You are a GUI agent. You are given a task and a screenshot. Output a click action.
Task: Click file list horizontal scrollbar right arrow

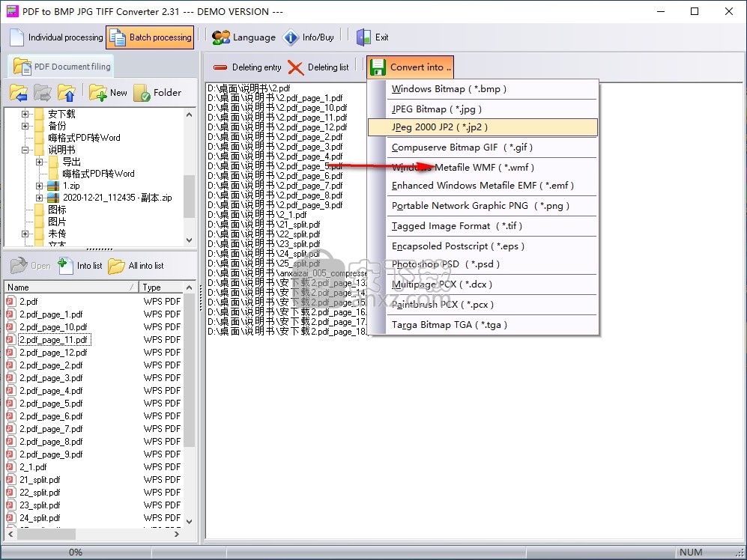[x=177, y=535]
